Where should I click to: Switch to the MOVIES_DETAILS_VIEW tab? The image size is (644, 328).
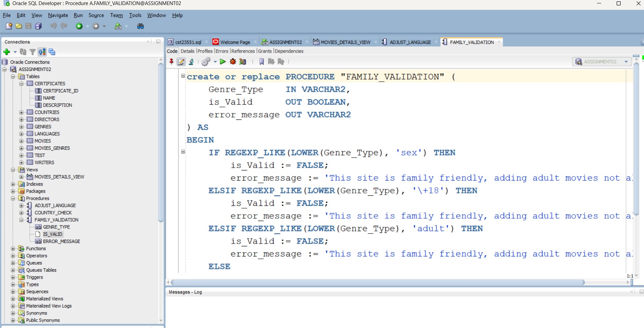click(x=345, y=42)
